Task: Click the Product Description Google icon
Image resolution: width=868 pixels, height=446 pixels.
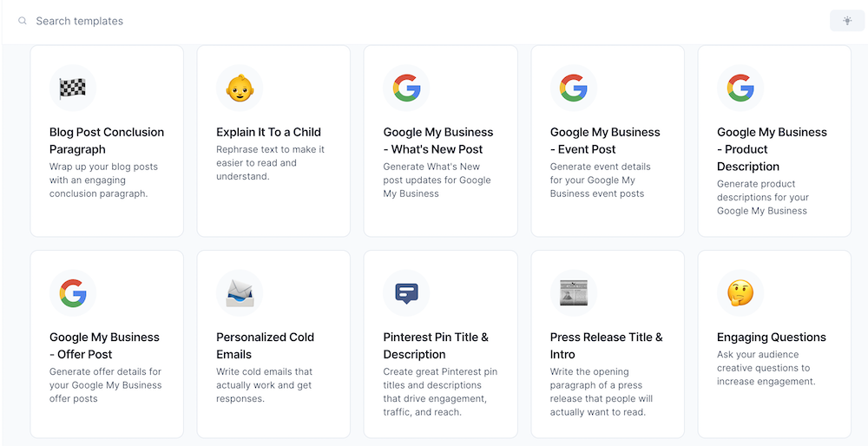Action: (740, 88)
